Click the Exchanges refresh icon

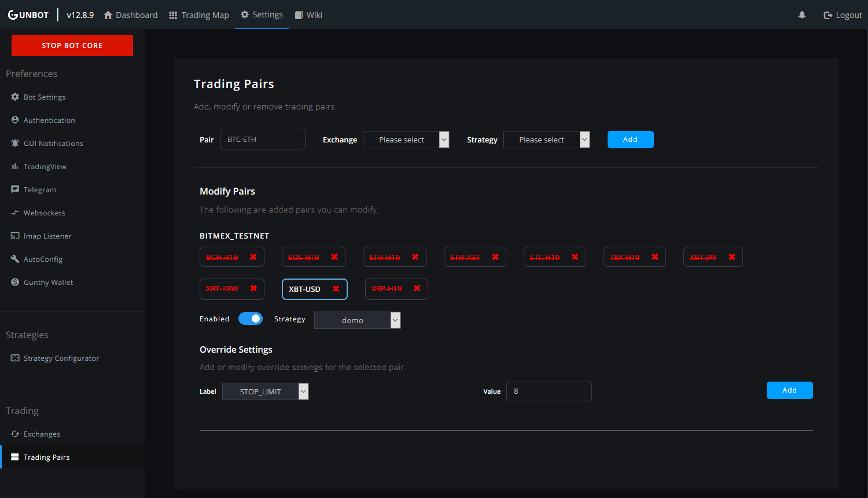(x=15, y=434)
